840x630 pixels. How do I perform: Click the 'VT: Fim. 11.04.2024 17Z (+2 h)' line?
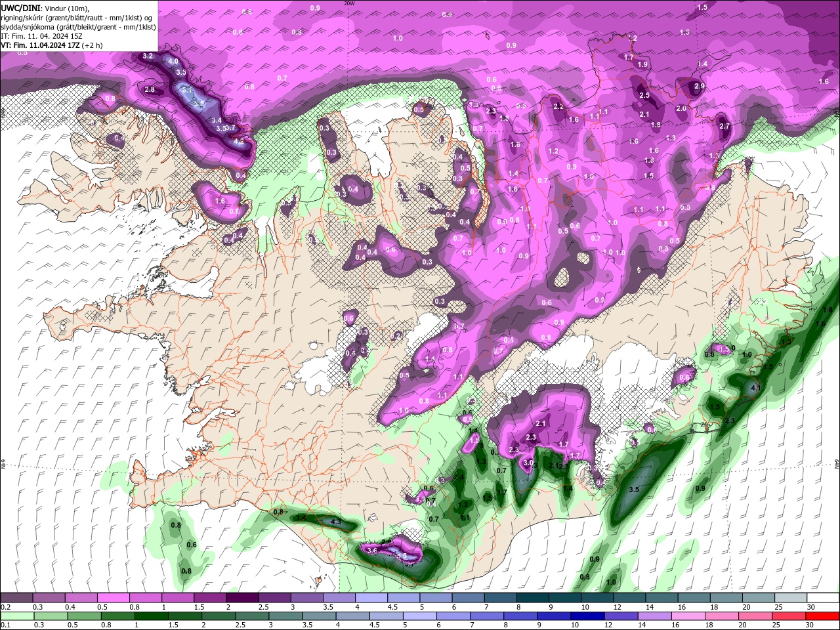[51, 45]
